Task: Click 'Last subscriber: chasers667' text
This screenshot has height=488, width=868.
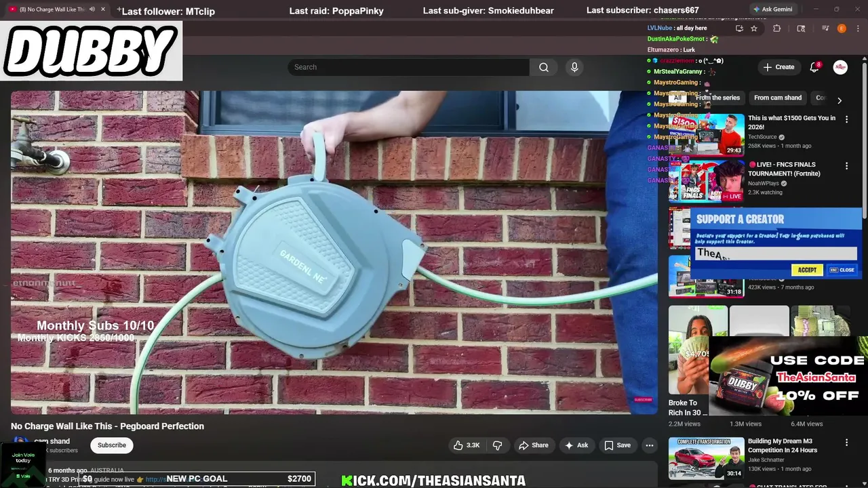Action: 642,11
